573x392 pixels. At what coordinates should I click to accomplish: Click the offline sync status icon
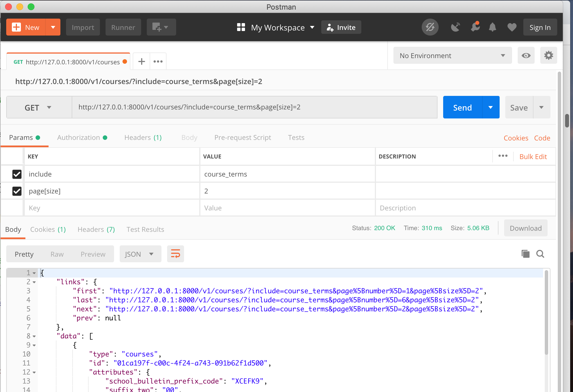(x=430, y=27)
